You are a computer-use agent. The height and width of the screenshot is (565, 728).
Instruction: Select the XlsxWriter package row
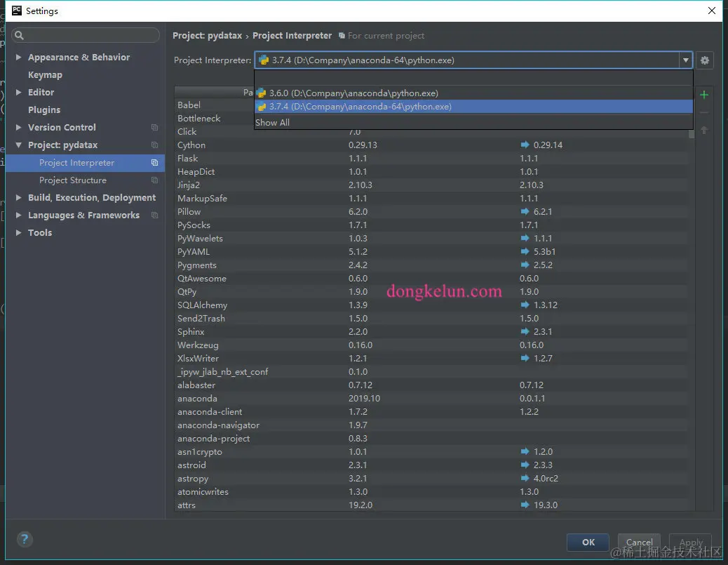[x=432, y=358]
